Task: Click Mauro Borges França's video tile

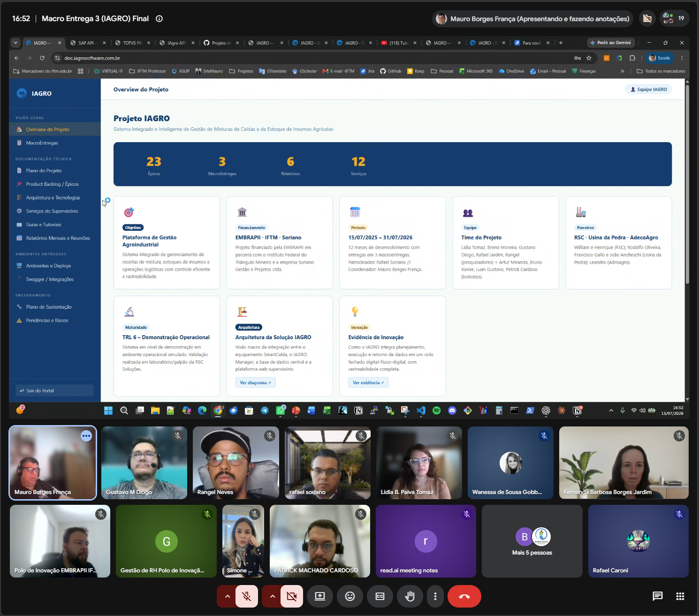Action: (x=53, y=463)
